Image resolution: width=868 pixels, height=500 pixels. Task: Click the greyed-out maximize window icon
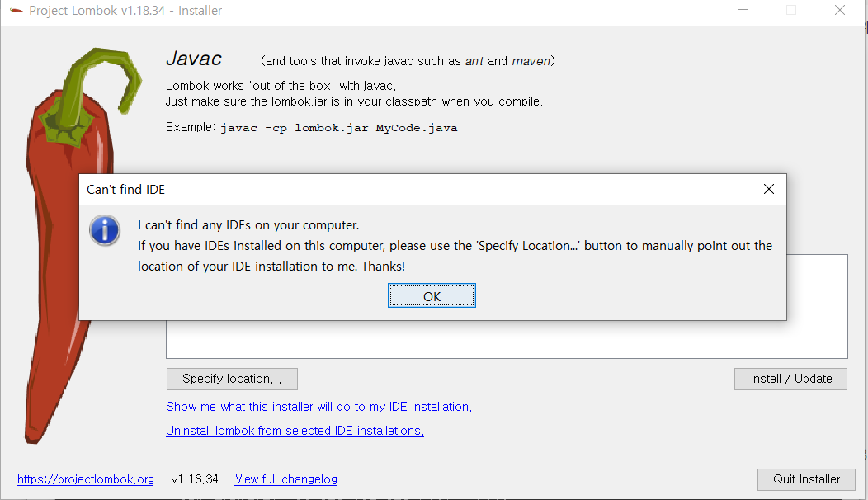791,10
